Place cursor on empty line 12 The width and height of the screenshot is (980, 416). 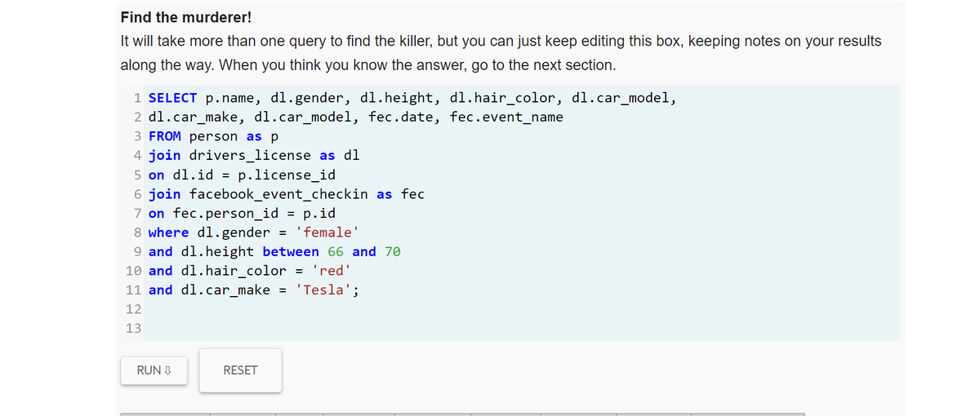[523, 309]
